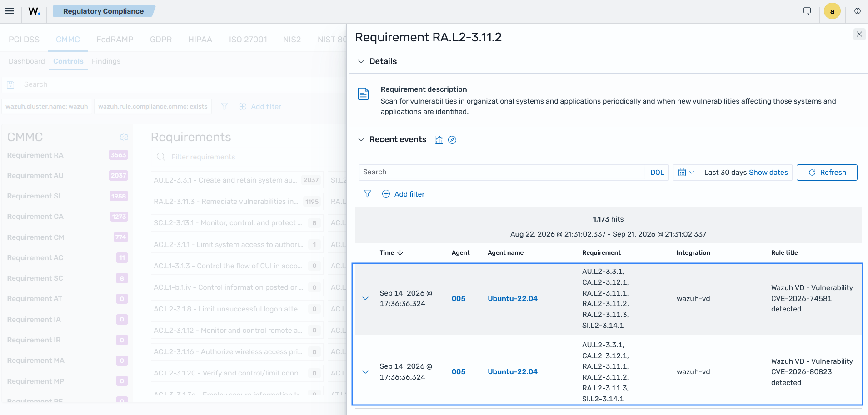Open the hamburger navigation menu

click(10, 11)
